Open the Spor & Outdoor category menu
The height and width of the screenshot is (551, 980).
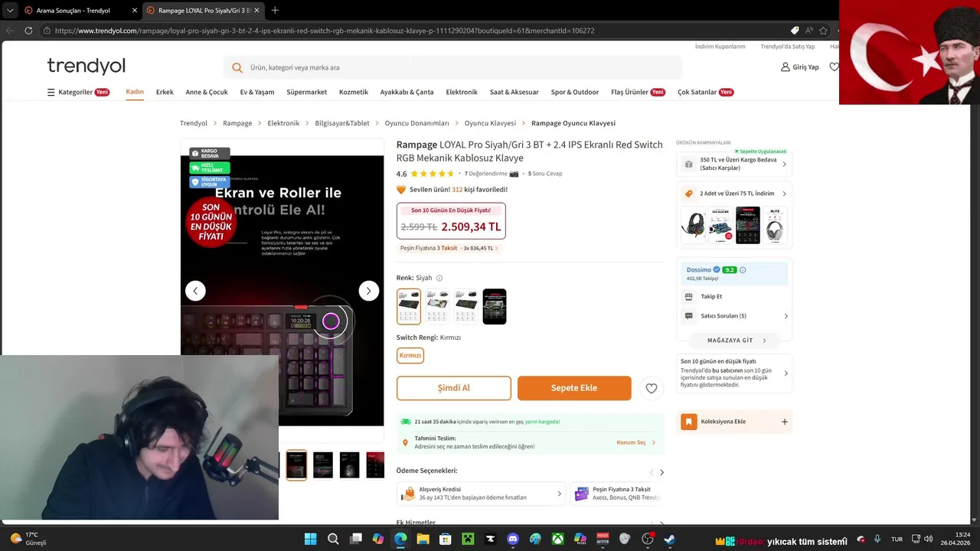(x=574, y=92)
